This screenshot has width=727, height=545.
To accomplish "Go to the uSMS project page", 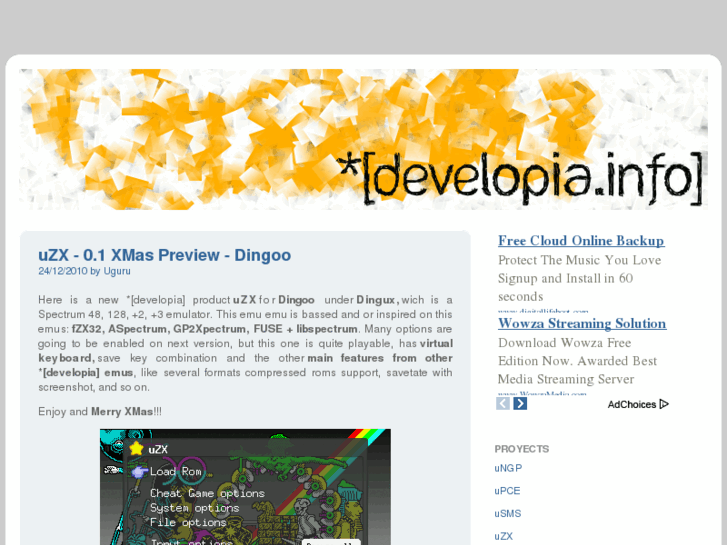I will point(508,514).
